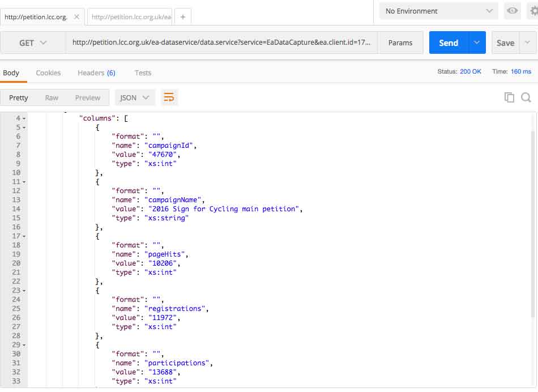Close the first petition.lcc.org request tab
This screenshot has width=538, height=392.
(x=77, y=16)
